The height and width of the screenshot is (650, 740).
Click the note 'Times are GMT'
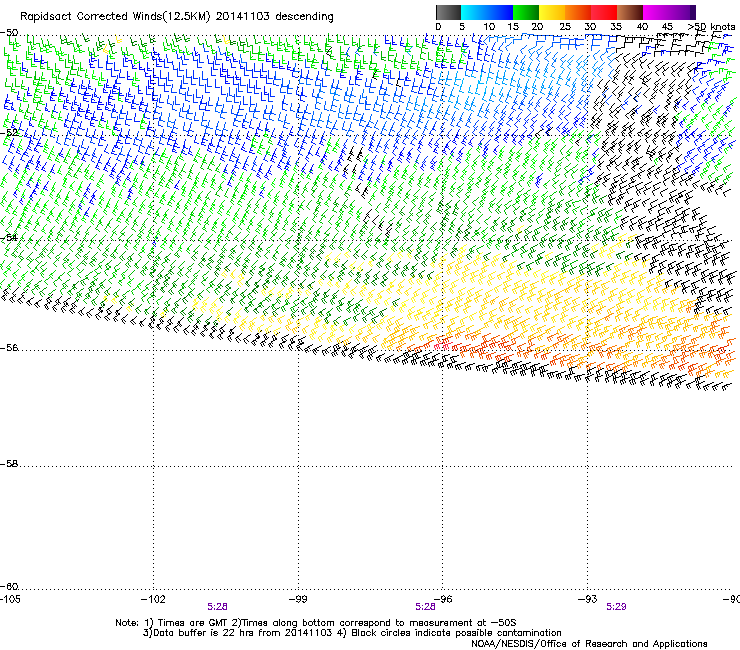click(x=193, y=623)
